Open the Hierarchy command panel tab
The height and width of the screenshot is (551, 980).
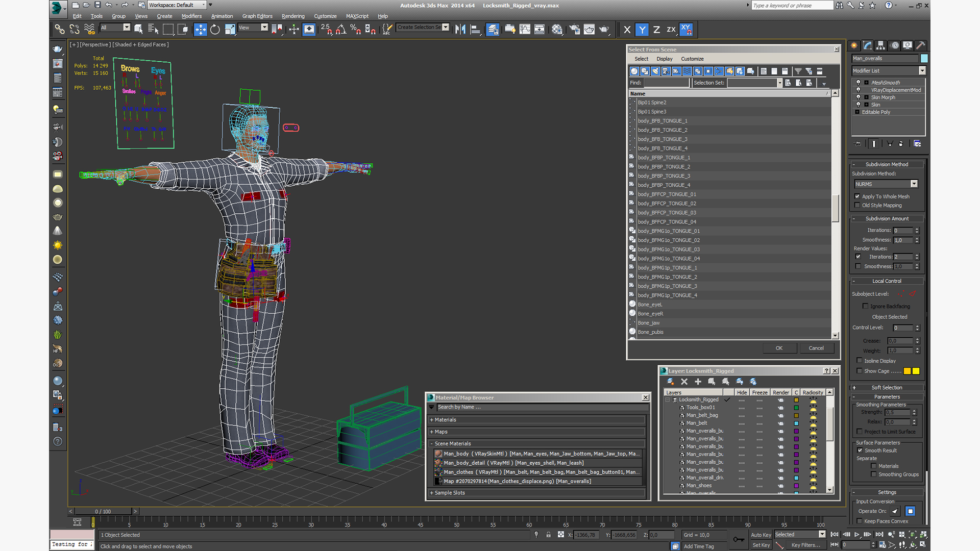point(880,45)
